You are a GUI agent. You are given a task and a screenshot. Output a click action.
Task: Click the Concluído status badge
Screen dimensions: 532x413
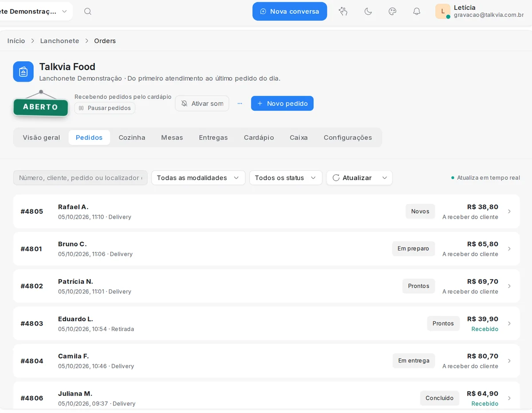point(439,398)
